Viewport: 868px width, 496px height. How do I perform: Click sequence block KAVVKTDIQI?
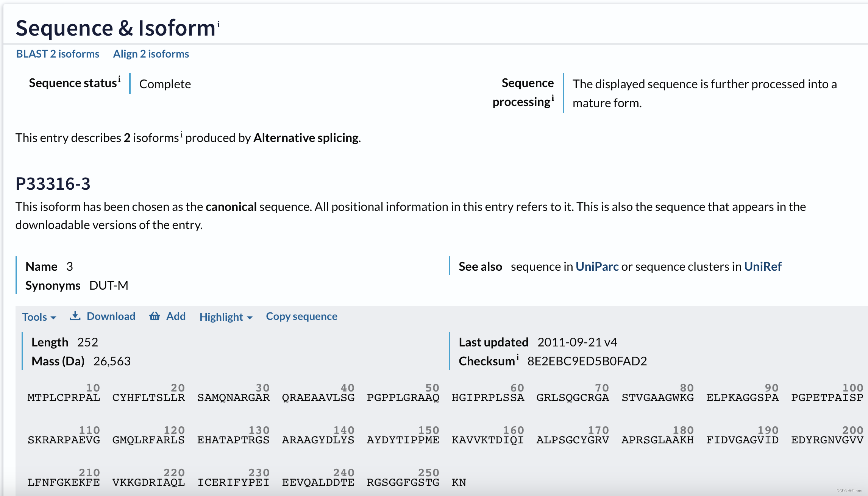488,440
